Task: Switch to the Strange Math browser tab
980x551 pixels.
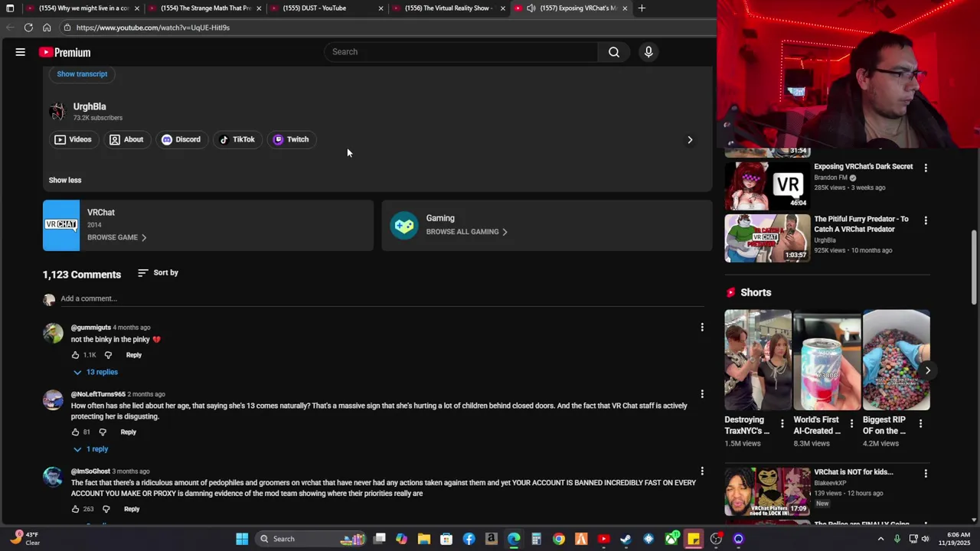Action: point(206,8)
